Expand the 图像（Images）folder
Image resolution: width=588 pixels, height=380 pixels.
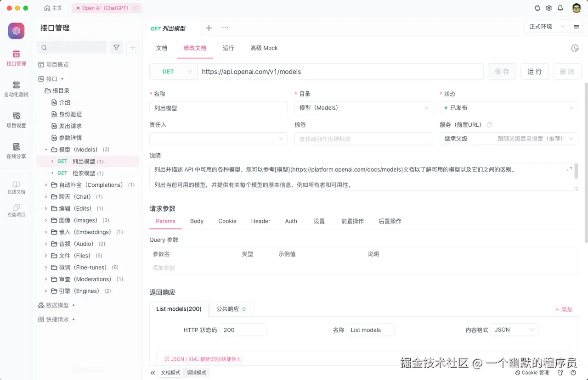coord(46,220)
